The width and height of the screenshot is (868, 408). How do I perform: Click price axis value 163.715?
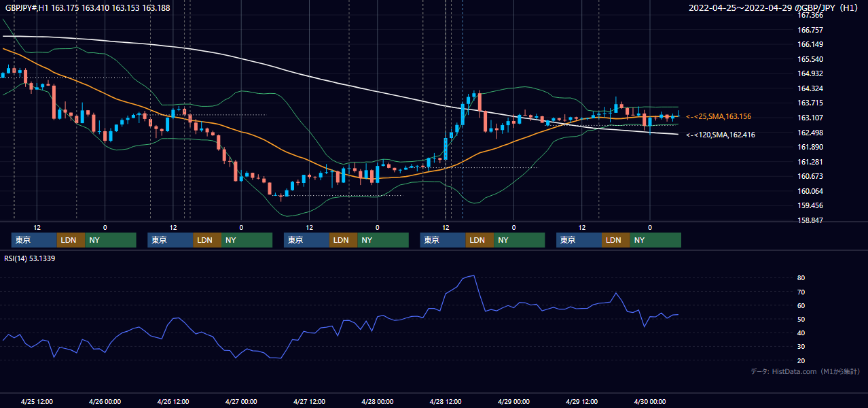pyautogui.click(x=810, y=103)
